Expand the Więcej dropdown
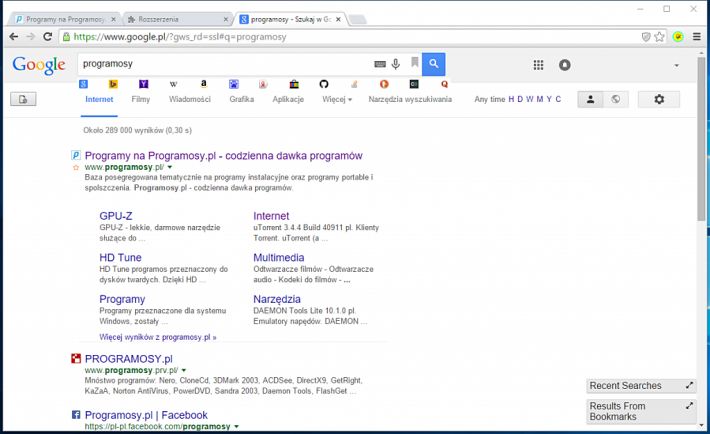The height and width of the screenshot is (434, 710). pos(337,99)
